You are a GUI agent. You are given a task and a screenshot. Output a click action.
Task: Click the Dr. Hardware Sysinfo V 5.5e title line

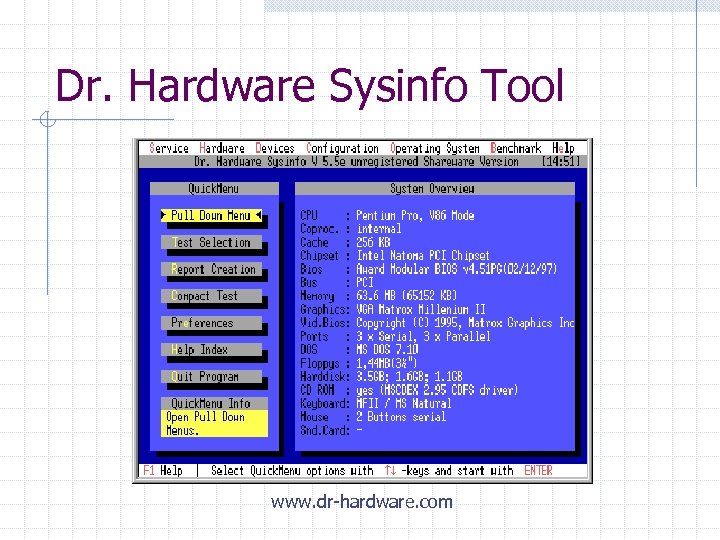tap(356, 162)
